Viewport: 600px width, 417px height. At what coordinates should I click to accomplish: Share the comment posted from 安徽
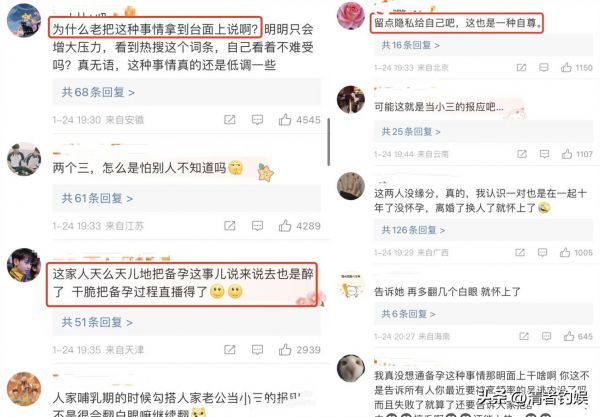pos(230,120)
